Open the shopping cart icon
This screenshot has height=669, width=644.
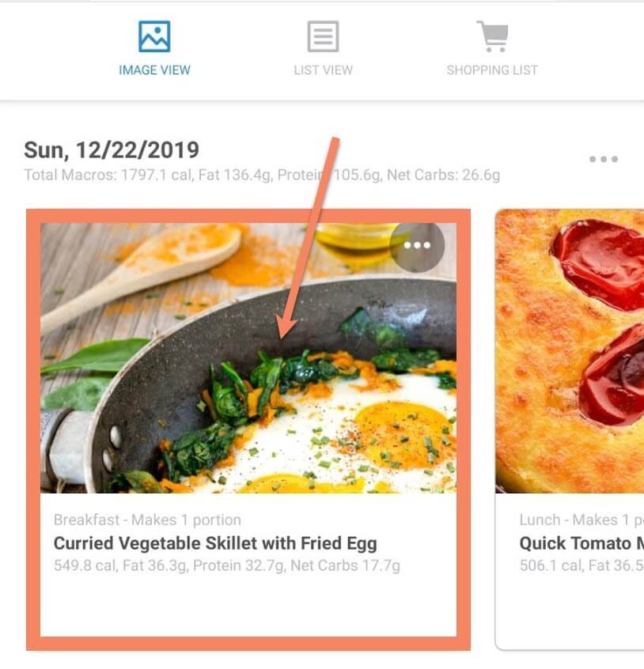coord(492,36)
